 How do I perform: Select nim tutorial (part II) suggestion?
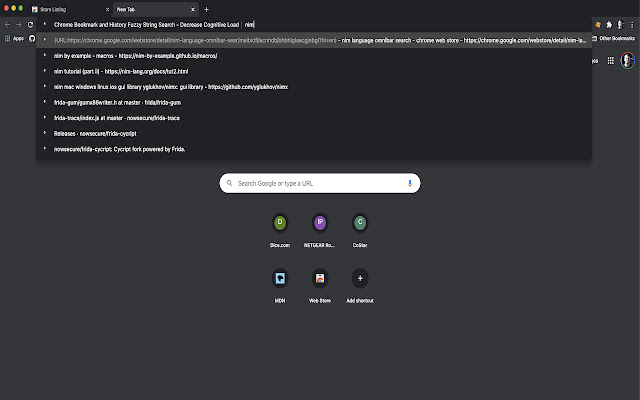pos(314,71)
